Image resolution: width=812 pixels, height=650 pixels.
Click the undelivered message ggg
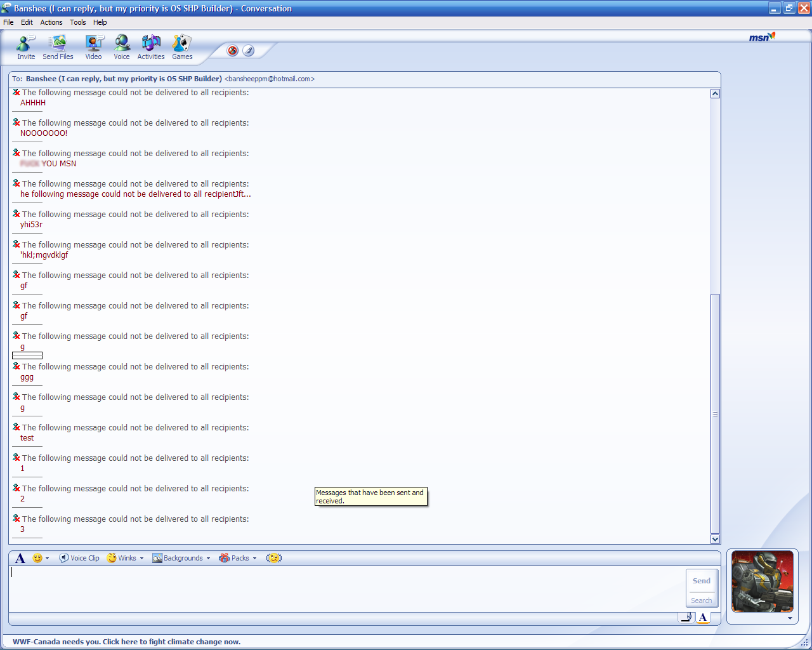coord(27,377)
